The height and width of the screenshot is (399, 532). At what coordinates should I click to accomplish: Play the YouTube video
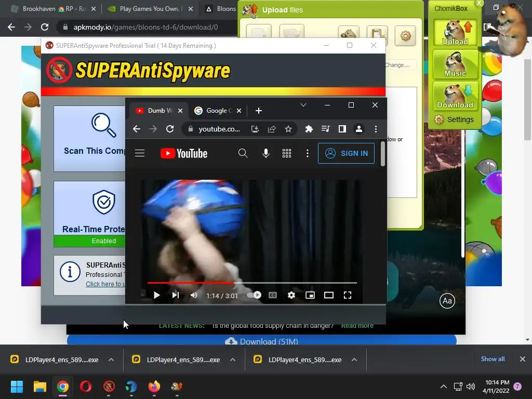coord(156,295)
